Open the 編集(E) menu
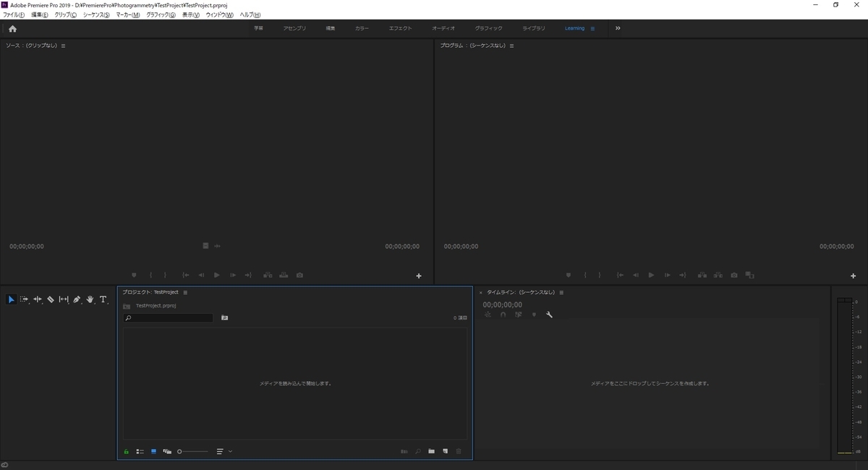Viewport: 868px width, 470px height. [x=40, y=14]
